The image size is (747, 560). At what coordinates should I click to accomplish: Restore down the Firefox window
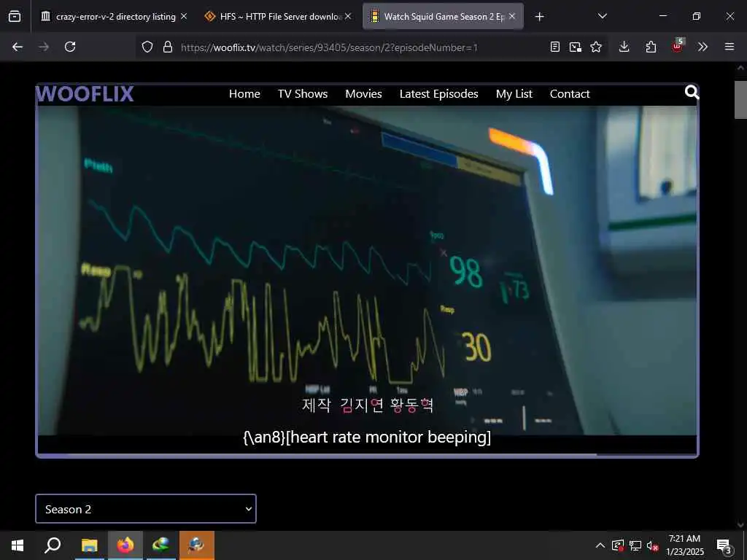pos(696,16)
